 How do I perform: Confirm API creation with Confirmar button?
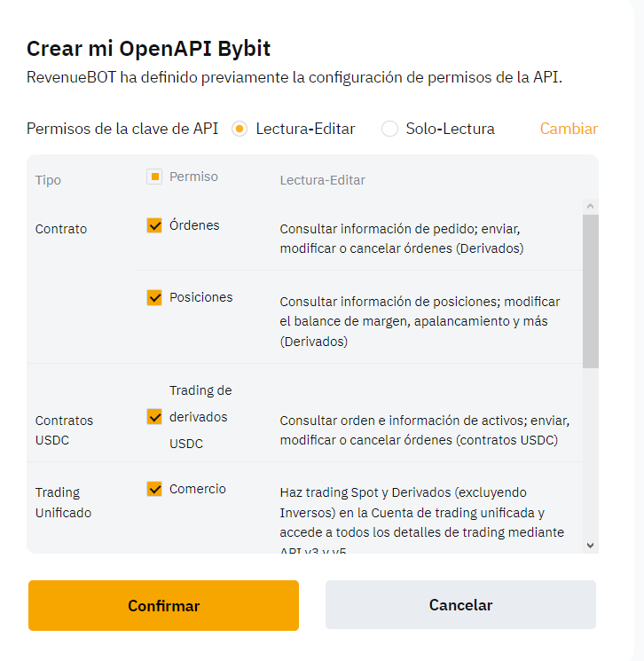pos(163,605)
